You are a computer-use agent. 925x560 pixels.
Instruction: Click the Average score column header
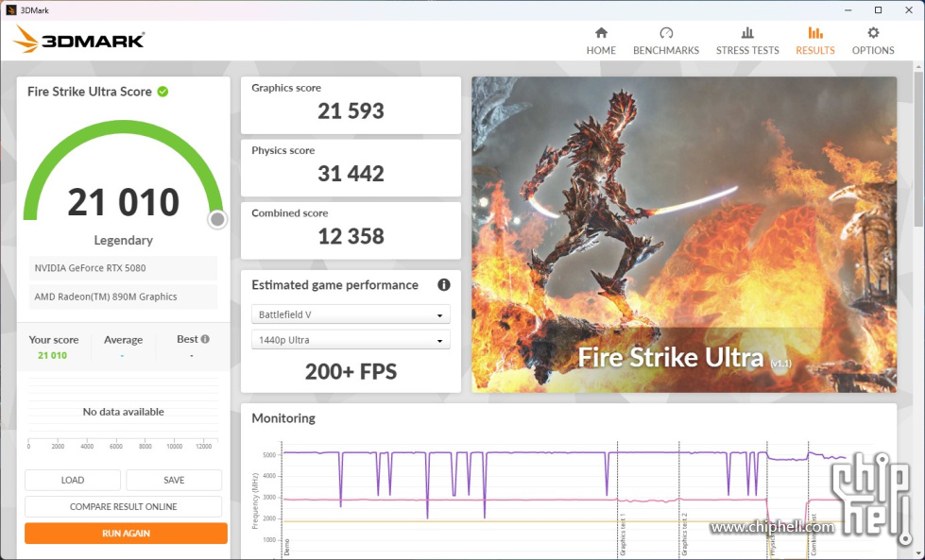click(x=123, y=340)
